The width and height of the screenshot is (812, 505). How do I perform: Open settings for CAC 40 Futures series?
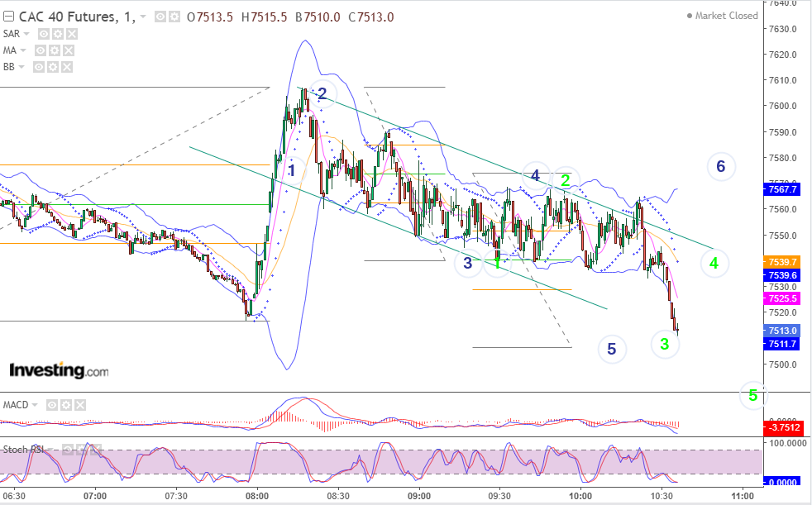point(174,17)
